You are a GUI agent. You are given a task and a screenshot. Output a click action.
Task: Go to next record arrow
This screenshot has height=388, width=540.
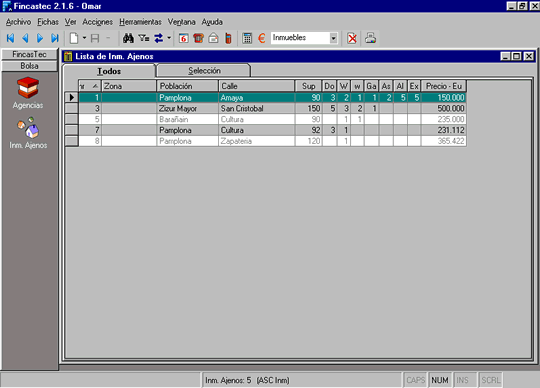(x=40, y=38)
